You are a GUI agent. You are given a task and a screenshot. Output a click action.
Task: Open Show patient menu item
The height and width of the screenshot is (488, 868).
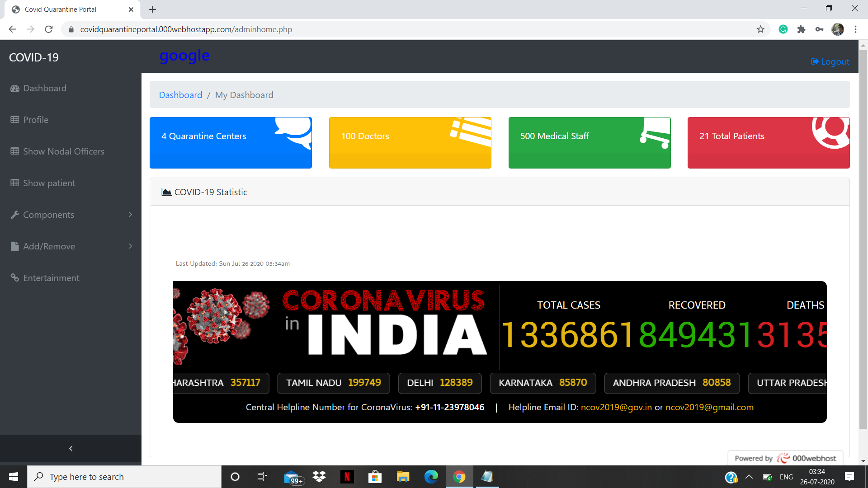[x=49, y=183]
